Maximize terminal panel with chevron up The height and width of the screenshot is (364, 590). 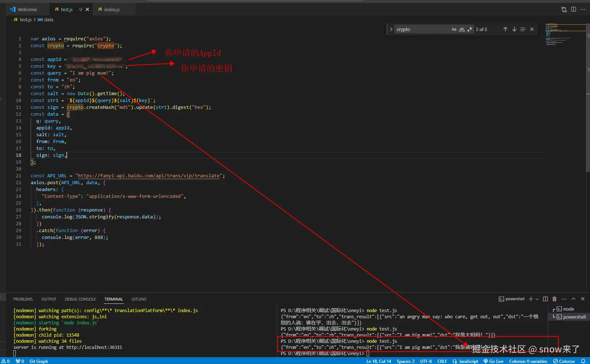573,299
